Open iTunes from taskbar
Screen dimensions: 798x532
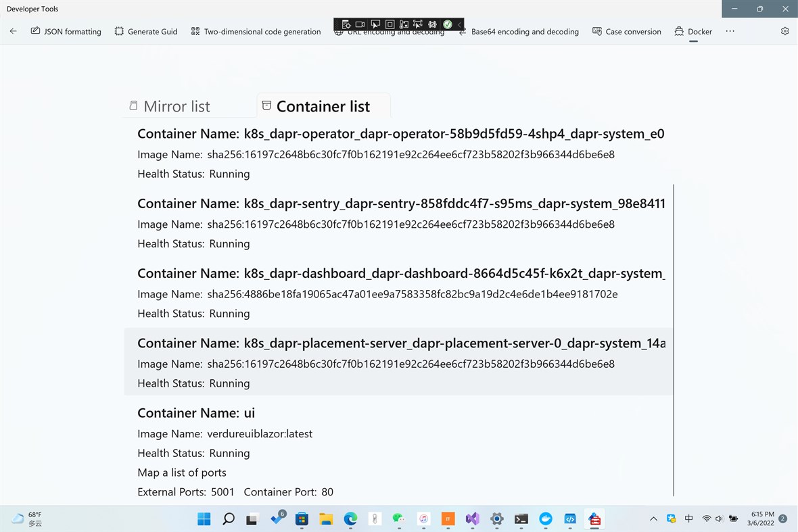(x=423, y=518)
